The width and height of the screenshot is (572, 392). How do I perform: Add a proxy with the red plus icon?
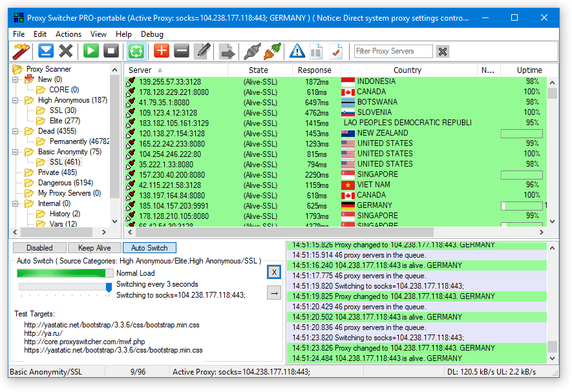coord(161,51)
